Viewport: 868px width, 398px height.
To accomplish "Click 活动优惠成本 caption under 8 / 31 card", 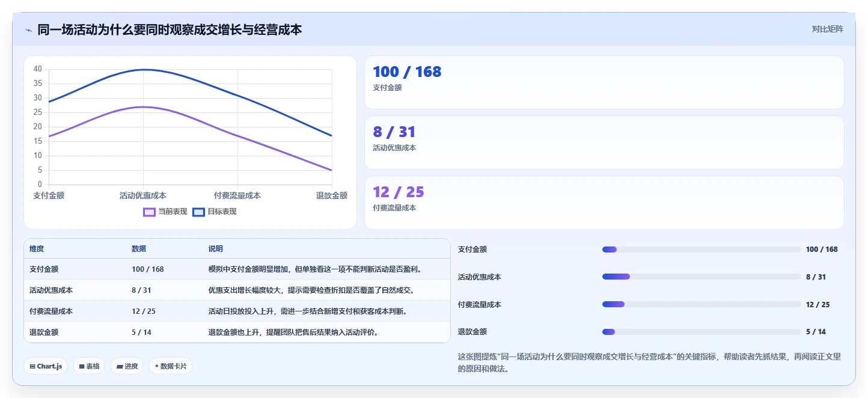I will click(x=394, y=148).
